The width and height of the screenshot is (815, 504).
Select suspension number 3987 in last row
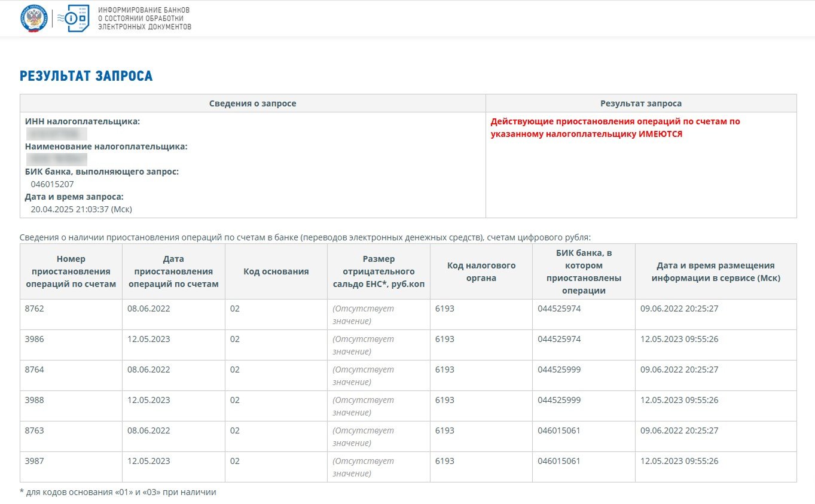35,461
